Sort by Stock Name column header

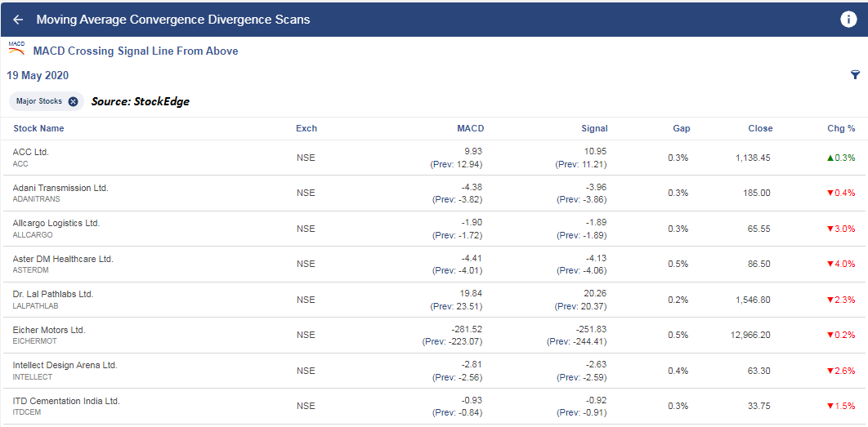(x=38, y=128)
